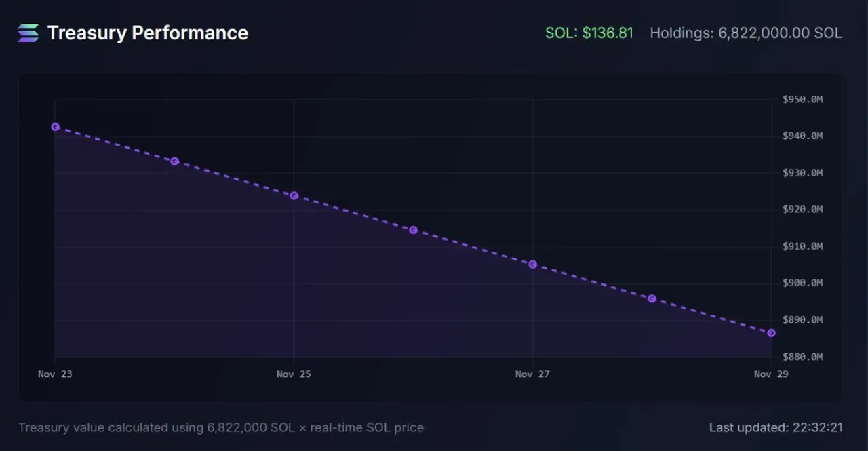The width and height of the screenshot is (868, 451).
Task: Click the Treasury value calculation note
Action: 221,428
